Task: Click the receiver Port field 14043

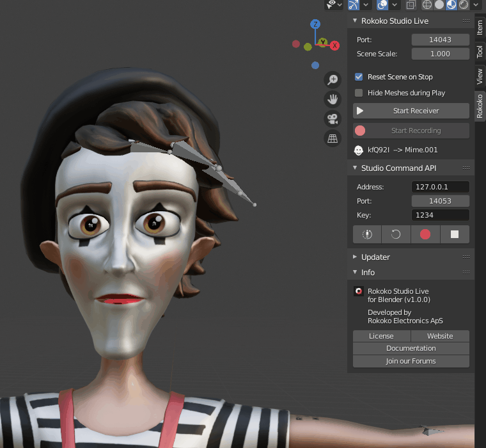Action: (x=440, y=40)
